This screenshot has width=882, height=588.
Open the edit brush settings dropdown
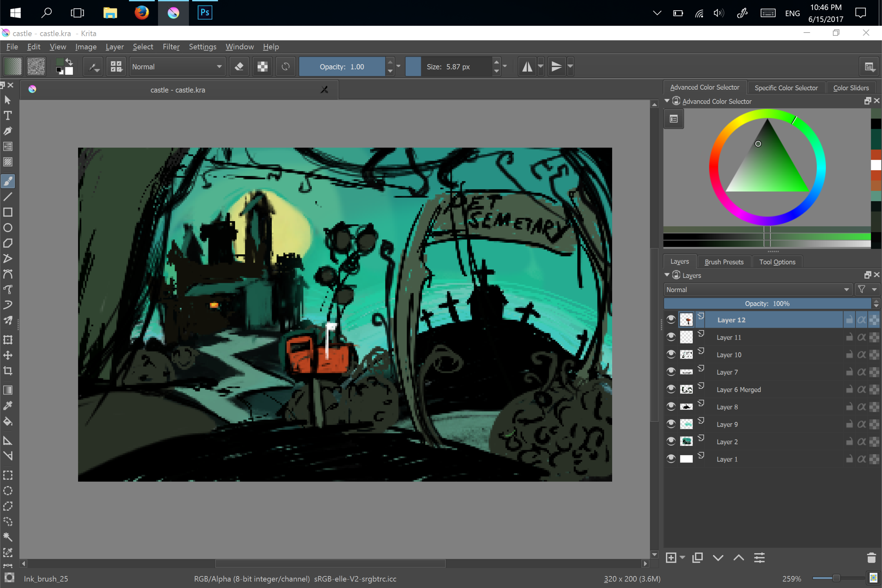coord(93,67)
